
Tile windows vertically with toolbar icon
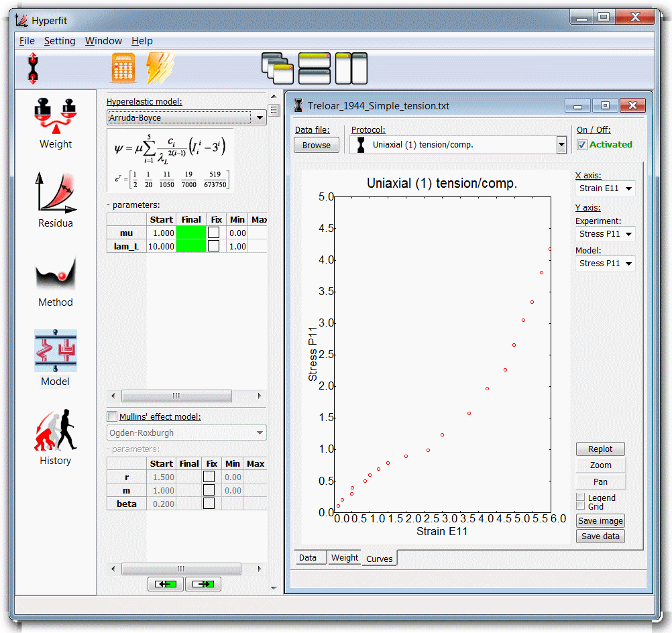[351, 68]
